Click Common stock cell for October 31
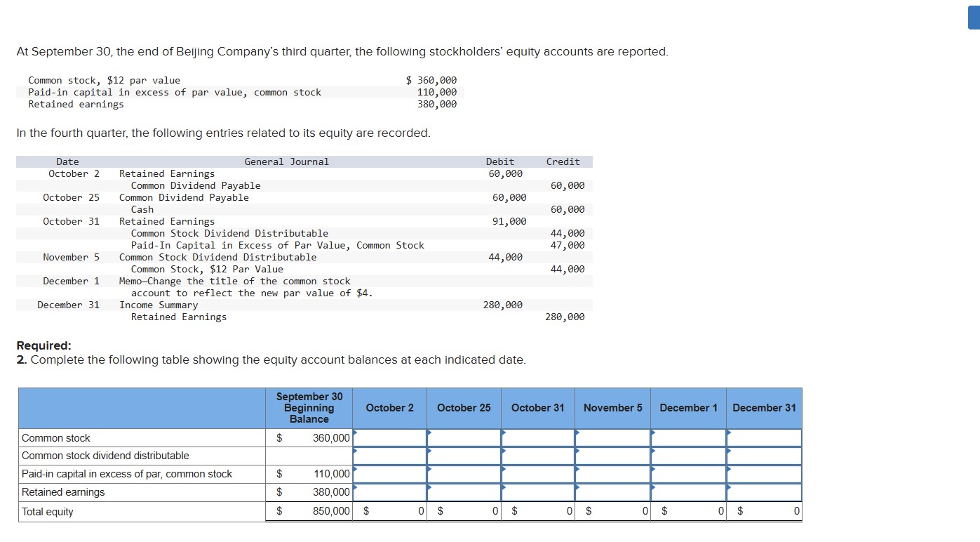Screen dimensions: 980x542 (538, 438)
